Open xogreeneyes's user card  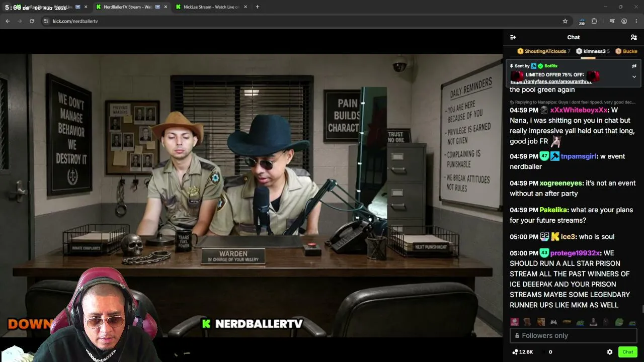(x=561, y=183)
